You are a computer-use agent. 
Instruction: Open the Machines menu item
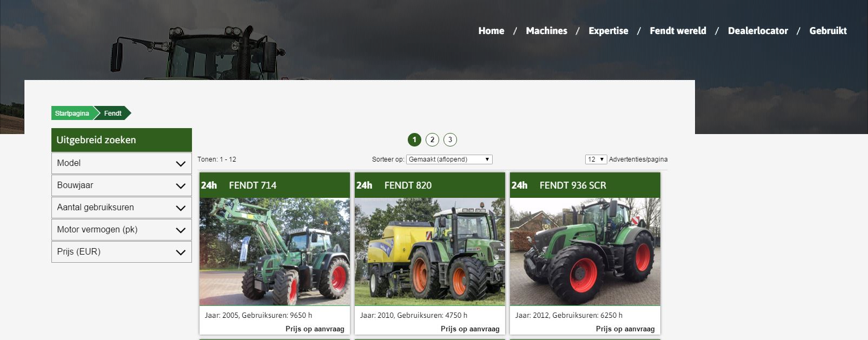click(546, 31)
